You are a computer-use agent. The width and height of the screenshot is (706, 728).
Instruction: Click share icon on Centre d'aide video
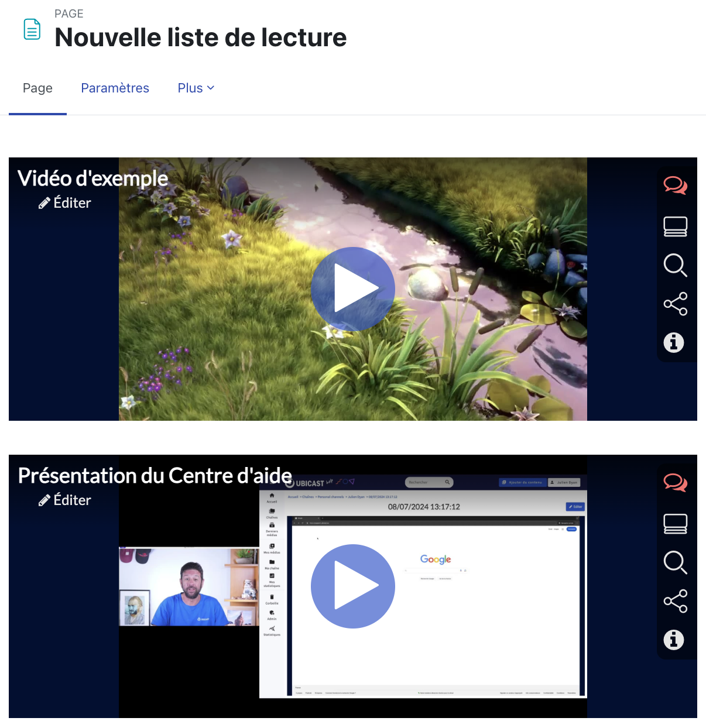pos(676,602)
